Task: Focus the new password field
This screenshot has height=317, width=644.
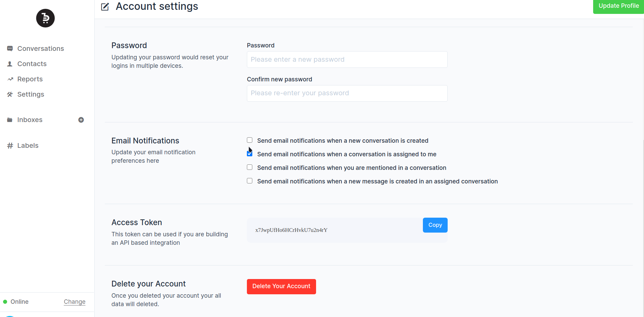Action: click(347, 59)
